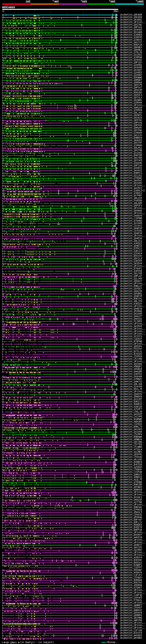Open hit UniRef100_O43682
Viewport: 146px width, 644px height.
[131, 20]
